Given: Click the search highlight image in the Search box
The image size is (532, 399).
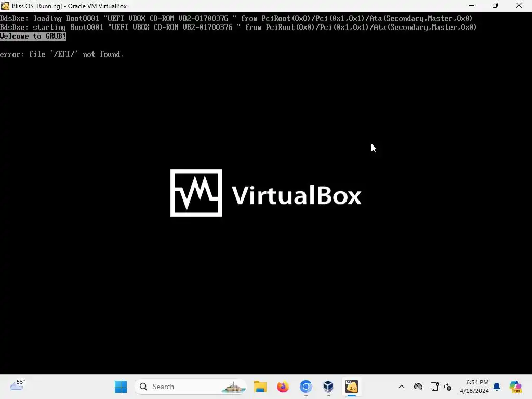Looking at the screenshot, I should tap(233, 387).
